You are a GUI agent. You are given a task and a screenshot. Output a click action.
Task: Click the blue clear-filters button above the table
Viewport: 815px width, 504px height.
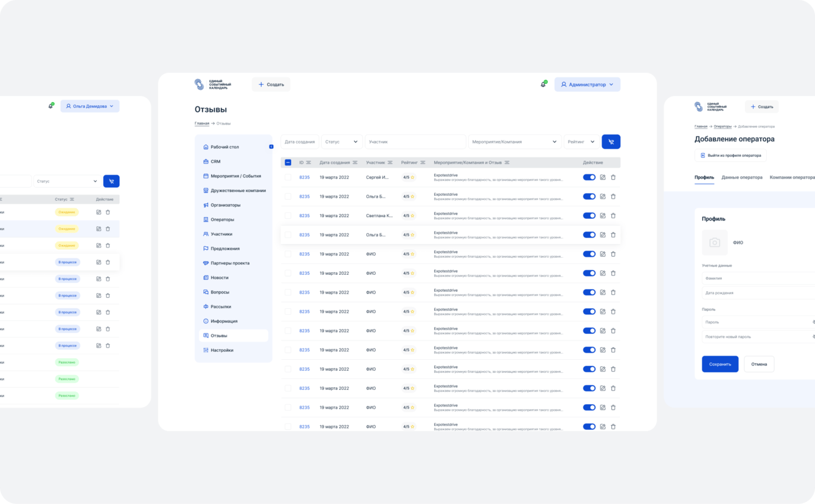(x=611, y=142)
